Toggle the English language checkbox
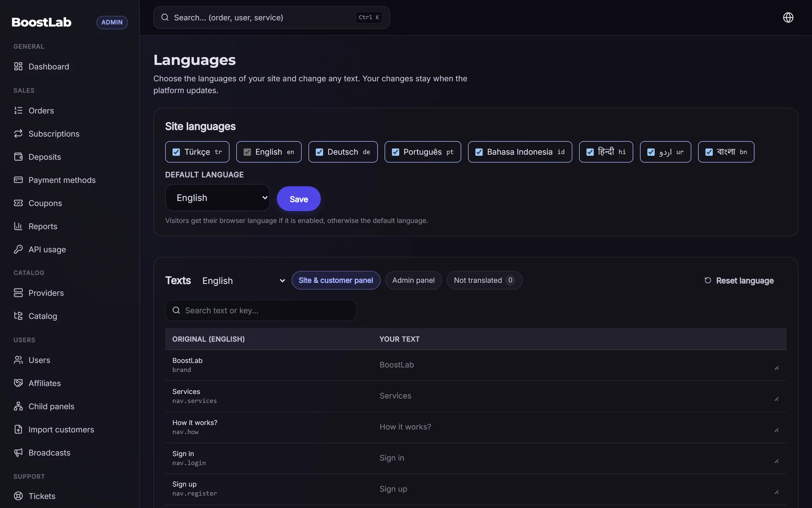The width and height of the screenshot is (812, 508). tap(247, 152)
